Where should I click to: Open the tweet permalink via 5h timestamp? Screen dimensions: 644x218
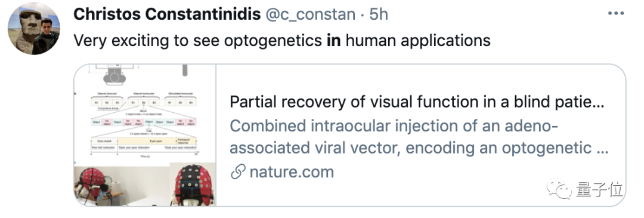[x=378, y=14]
